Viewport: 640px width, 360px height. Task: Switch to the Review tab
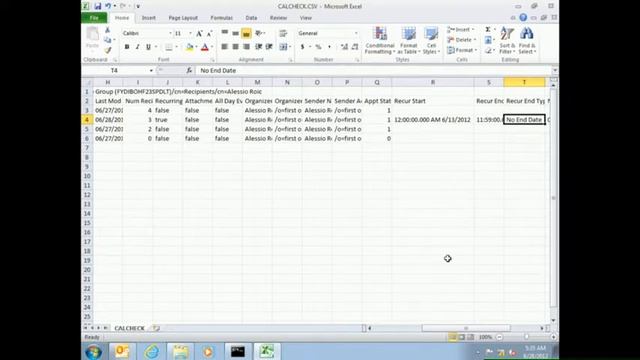click(x=278, y=18)
